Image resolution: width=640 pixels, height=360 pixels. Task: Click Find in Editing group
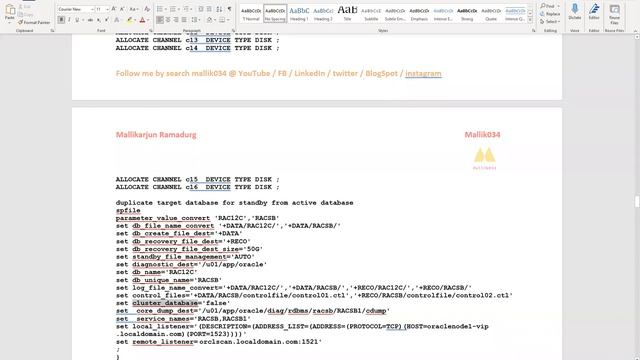coord(548,6)
